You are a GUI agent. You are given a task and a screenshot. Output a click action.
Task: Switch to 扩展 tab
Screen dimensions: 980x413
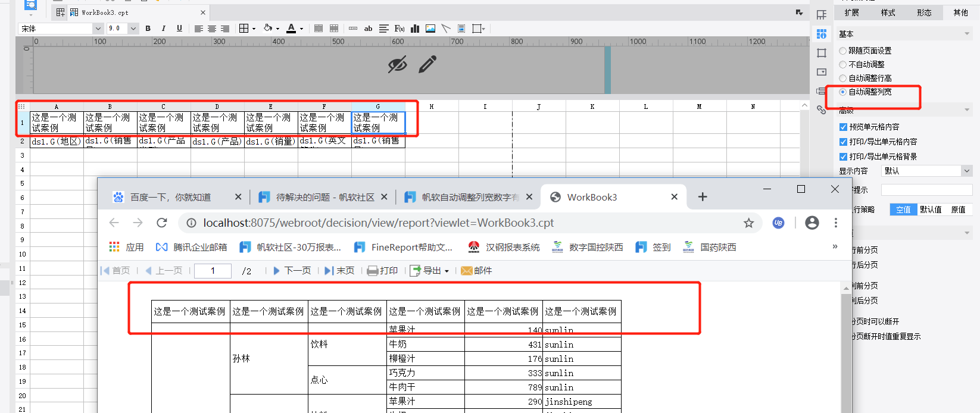point(851,12)
